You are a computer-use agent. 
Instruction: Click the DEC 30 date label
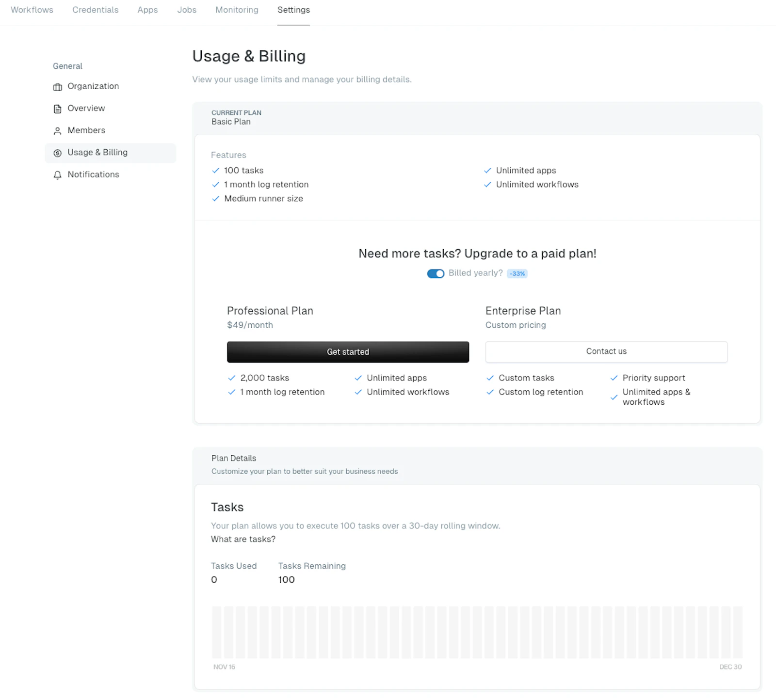pos(730,667)
